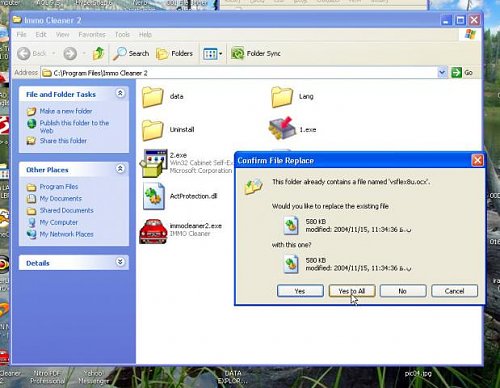Collapse the Other Places panel
The width and height of the screenshot is (500, 388).
coord(120,169)
